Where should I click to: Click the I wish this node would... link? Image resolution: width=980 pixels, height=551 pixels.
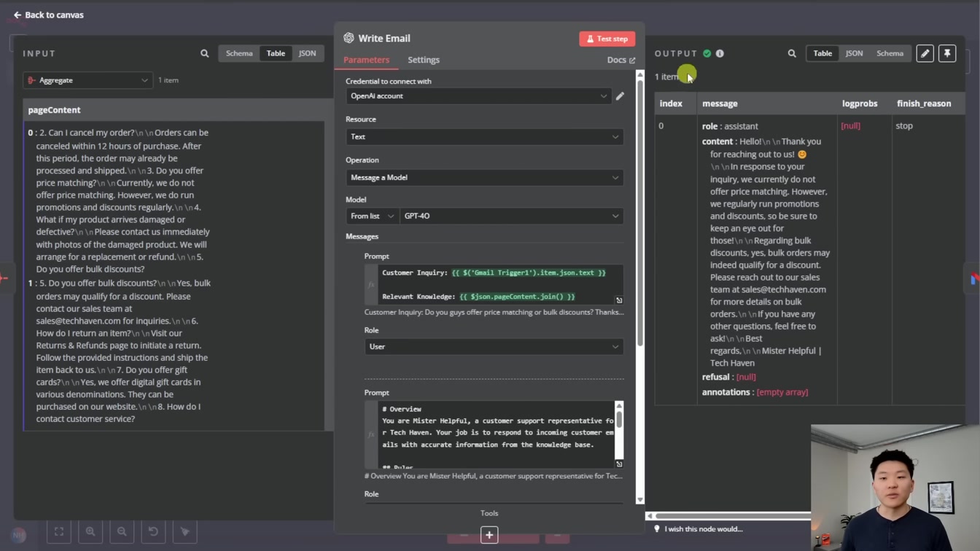coord(703,529)
